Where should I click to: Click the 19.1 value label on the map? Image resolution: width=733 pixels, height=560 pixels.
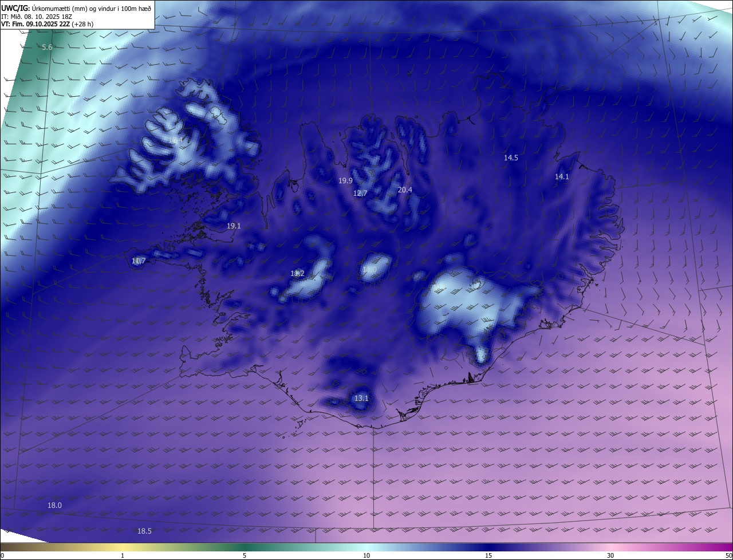[234, 226]
